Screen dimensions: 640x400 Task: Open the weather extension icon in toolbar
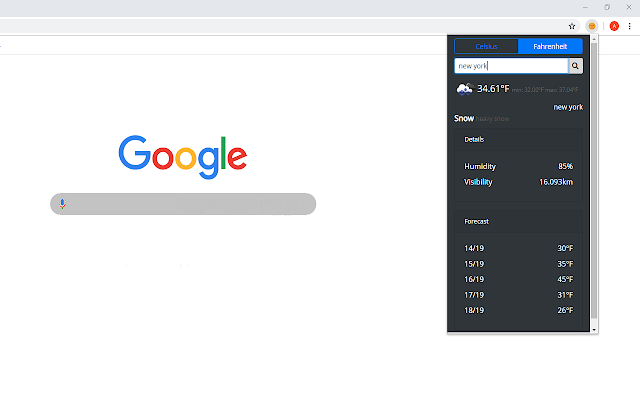592,26
